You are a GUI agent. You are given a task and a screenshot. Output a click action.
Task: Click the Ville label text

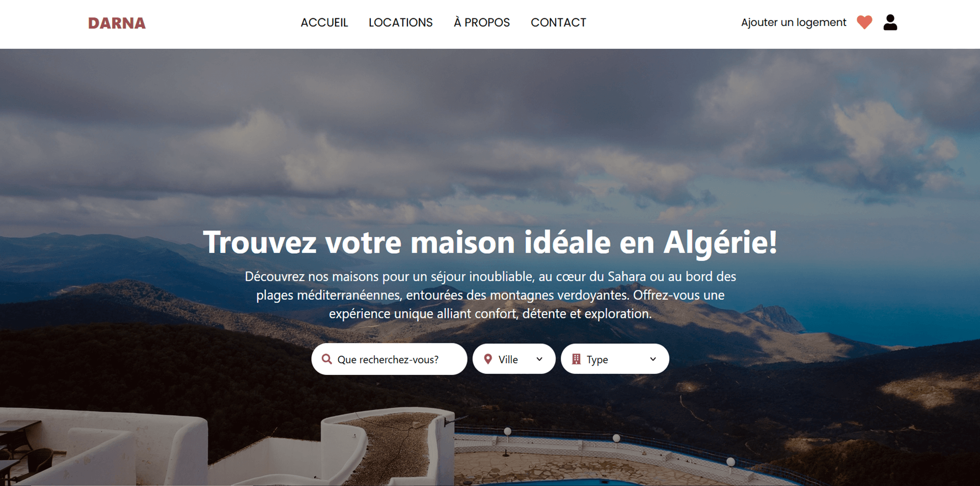coord(508,360)
